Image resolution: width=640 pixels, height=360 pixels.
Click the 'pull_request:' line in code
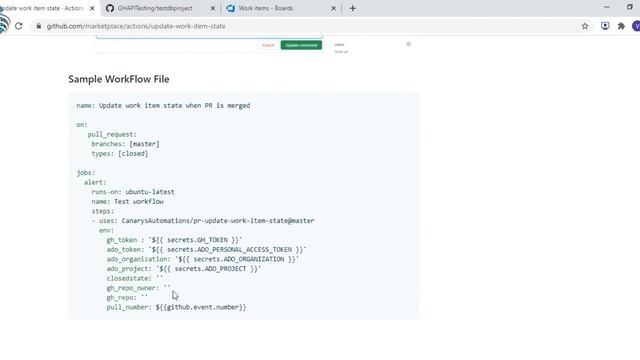tap(112, 134)
